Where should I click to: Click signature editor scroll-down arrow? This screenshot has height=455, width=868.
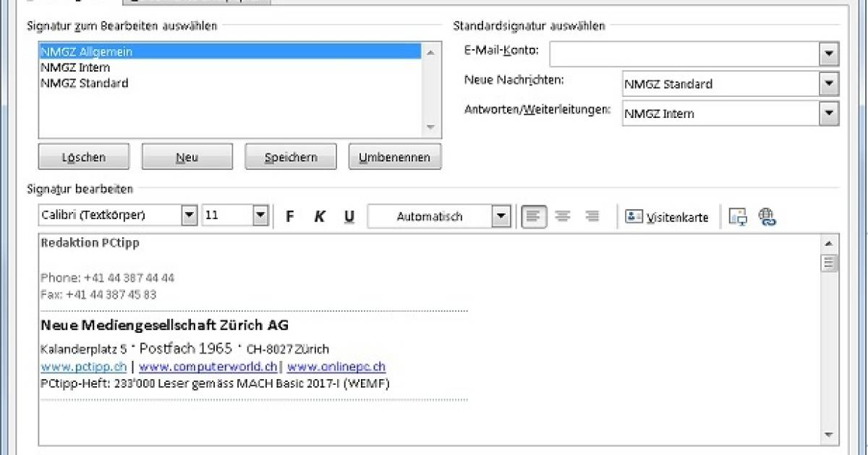point(829,435)
